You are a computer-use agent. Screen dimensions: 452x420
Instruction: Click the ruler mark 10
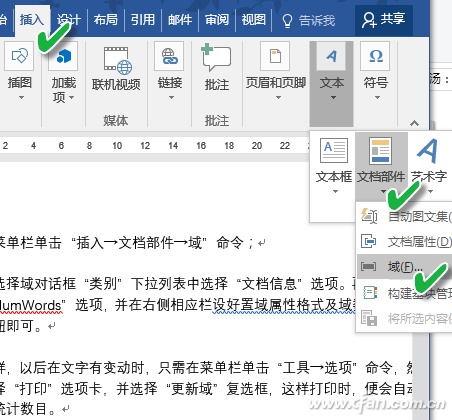pos(117,146)
